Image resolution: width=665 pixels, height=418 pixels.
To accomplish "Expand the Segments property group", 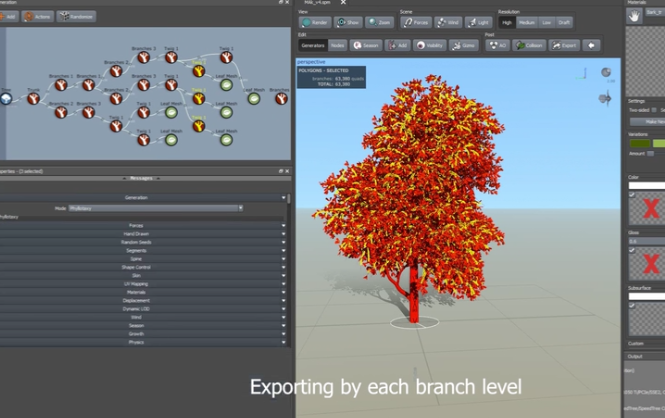I will (142, 251).
